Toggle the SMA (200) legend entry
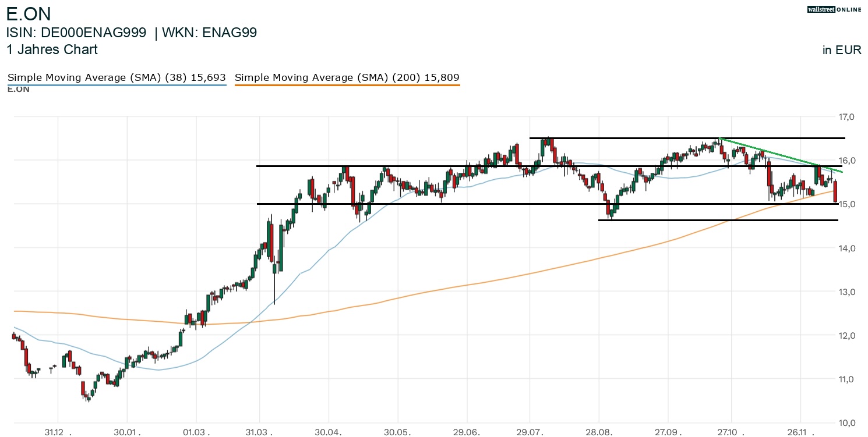This screenshot has height=437, width=868. pyautogui.click(x=347, y=77)
